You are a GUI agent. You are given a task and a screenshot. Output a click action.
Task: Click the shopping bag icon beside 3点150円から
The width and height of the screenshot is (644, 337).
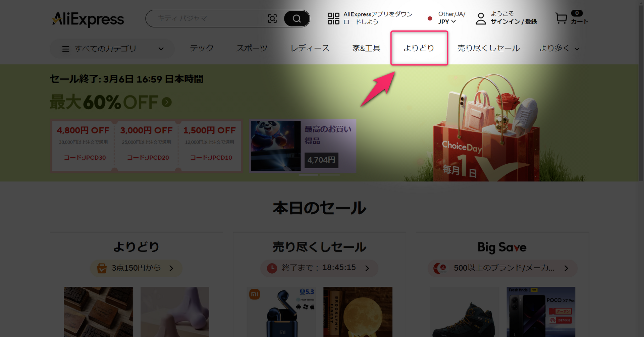click(102, 268)
